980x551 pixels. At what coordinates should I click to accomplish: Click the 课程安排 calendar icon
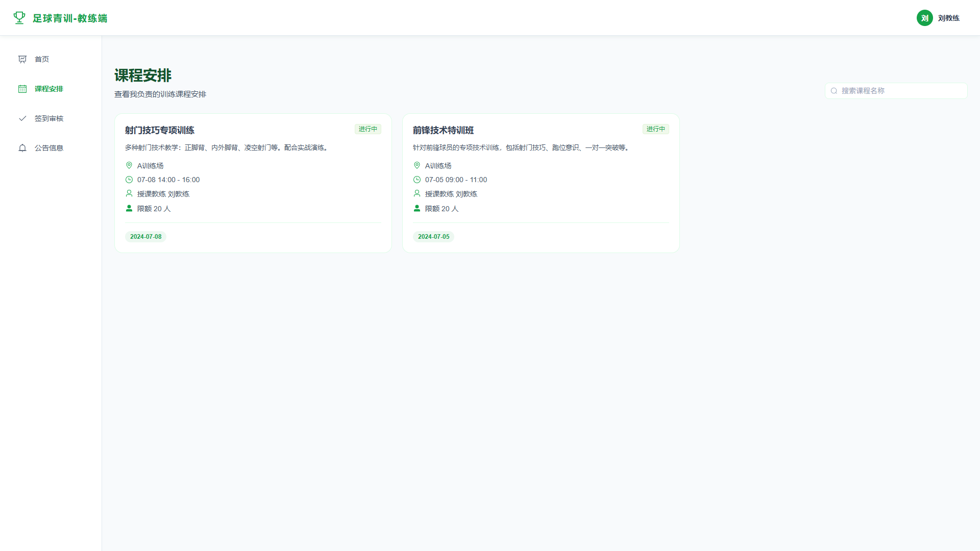22,89
